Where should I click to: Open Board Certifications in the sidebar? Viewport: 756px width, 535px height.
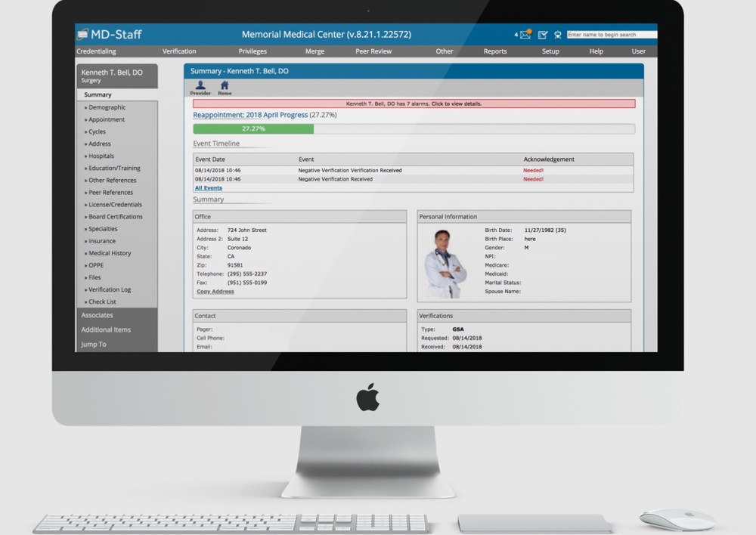coord(115,216)
